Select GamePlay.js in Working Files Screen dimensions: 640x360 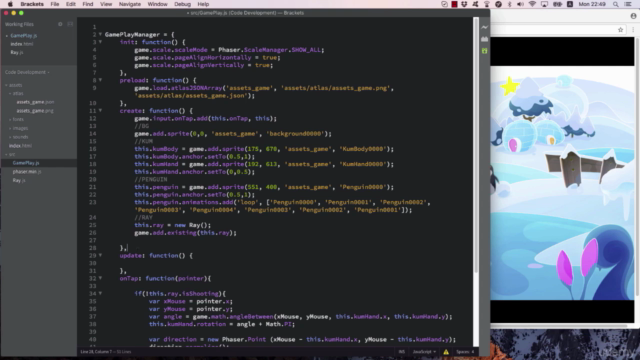pos(24,36)
